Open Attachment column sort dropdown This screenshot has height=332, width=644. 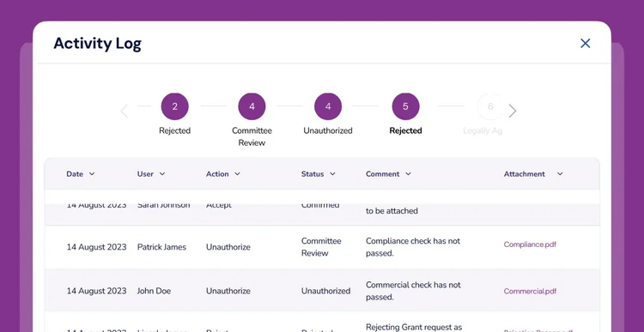tap(560, 174)
